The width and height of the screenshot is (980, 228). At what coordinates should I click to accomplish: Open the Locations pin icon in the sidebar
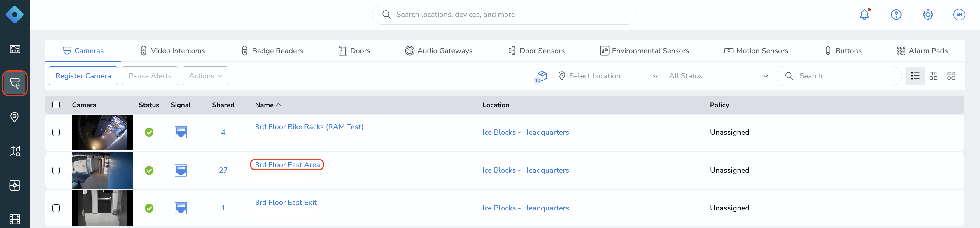(15, 117)
